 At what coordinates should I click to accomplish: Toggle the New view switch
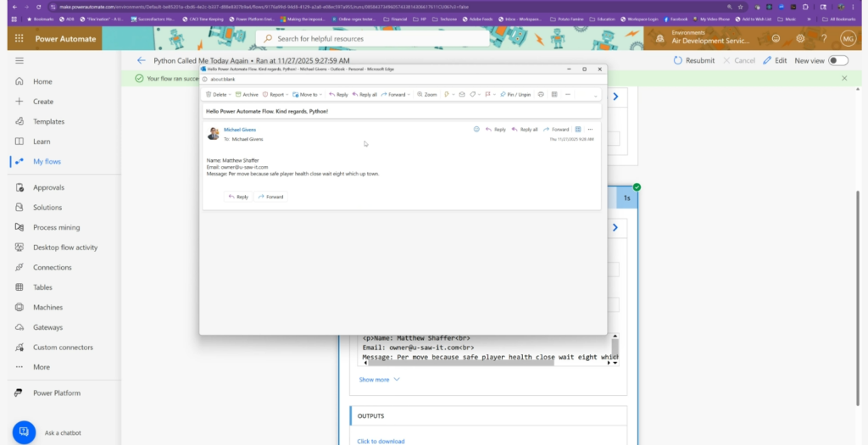tap(837, 61)
